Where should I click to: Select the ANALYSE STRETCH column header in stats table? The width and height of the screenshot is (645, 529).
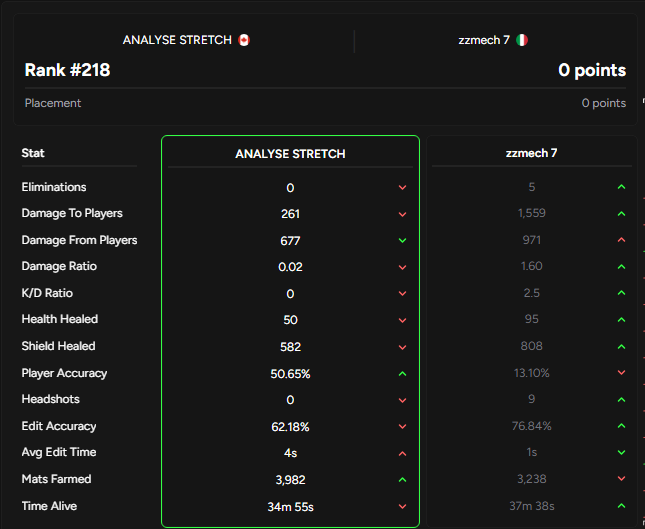pyautogui.click(x=290, y=154)
